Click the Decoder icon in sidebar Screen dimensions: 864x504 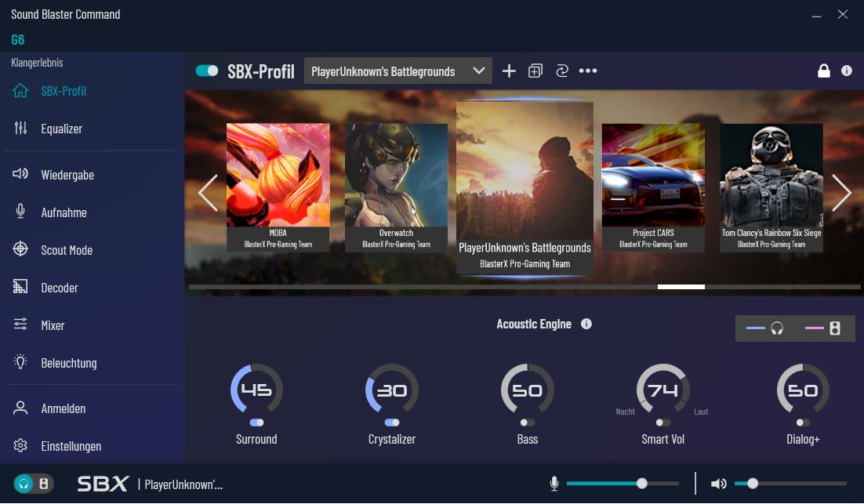click(20, 287)
